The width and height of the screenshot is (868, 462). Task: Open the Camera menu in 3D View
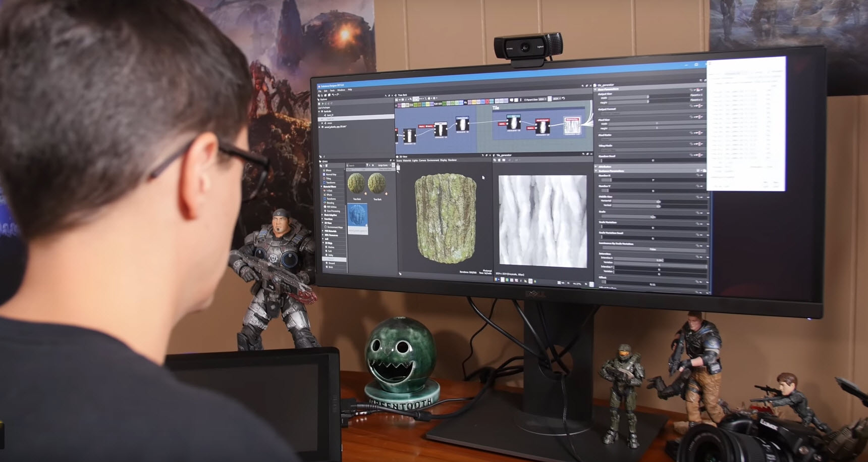tap(422, 161)
